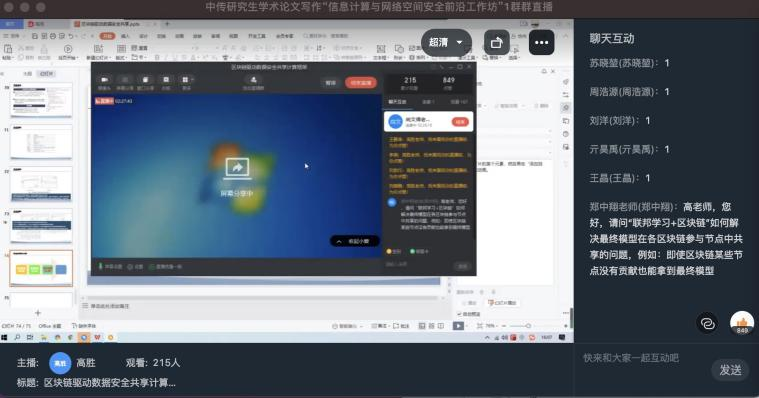The width and height of the screenshot is (759, 398).
Task: Select the highlighted orange-bordered slide thumbnail
Action: pos(41,268)
